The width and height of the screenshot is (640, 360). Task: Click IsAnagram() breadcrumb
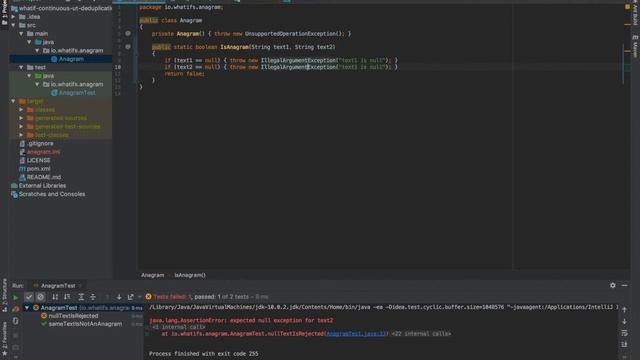tap(190, 275)
